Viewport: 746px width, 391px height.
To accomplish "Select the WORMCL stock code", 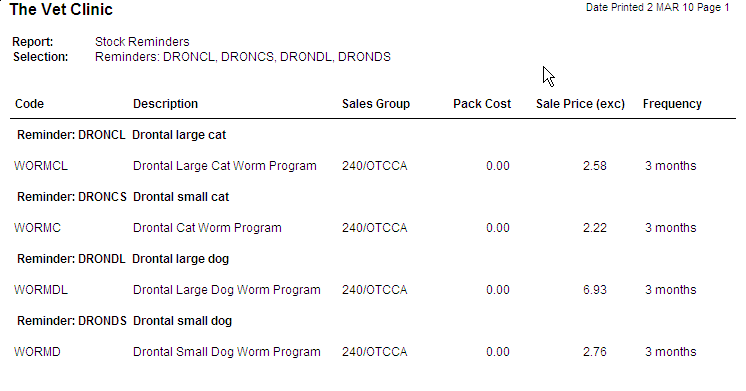I will 41,166.
